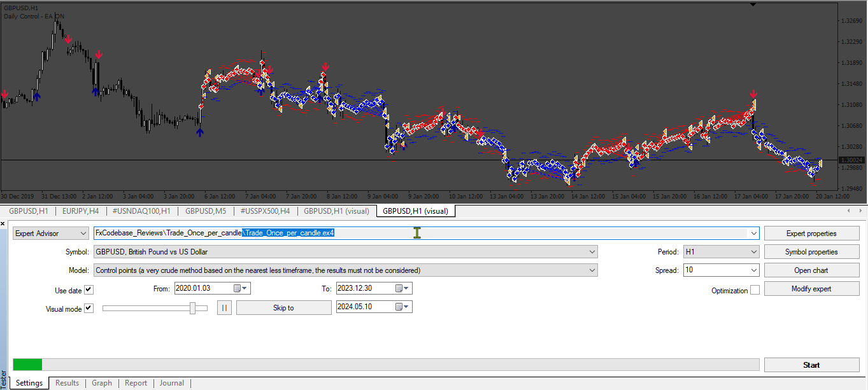Open the Graph tab in Tester
The image size is (868, 390).
(102, 383)
